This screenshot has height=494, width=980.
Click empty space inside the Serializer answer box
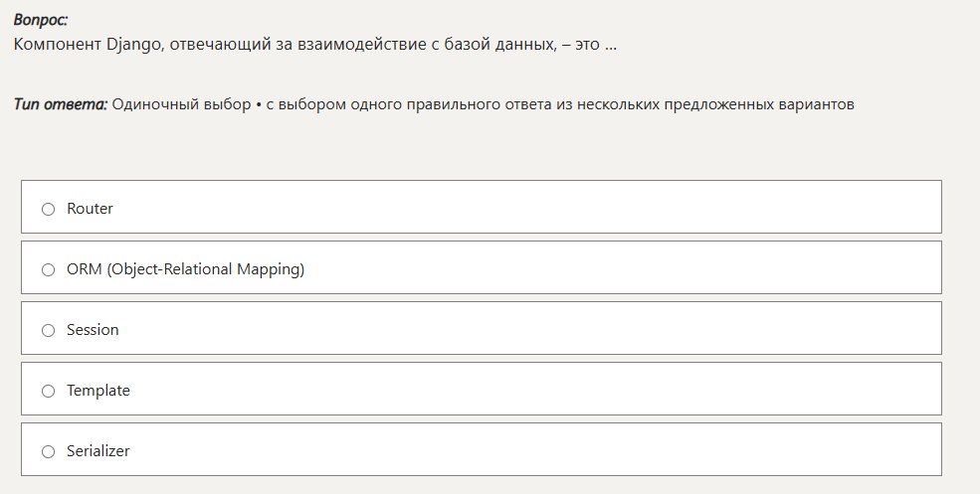click(597, 449)
